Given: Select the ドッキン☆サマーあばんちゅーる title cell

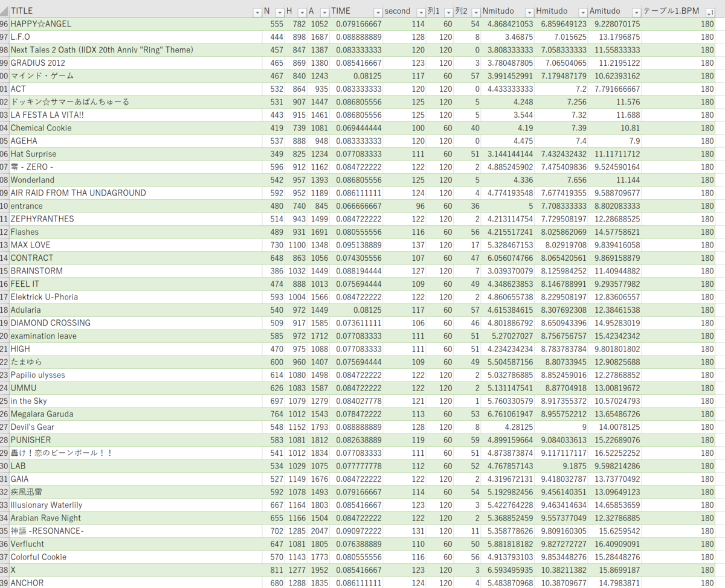Looking at the screenshot, I should tap(135, 101).
